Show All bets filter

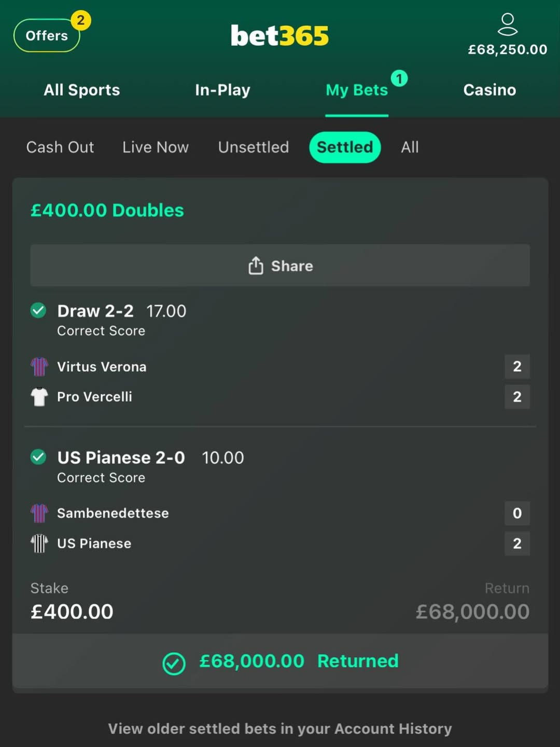[410, 147]
